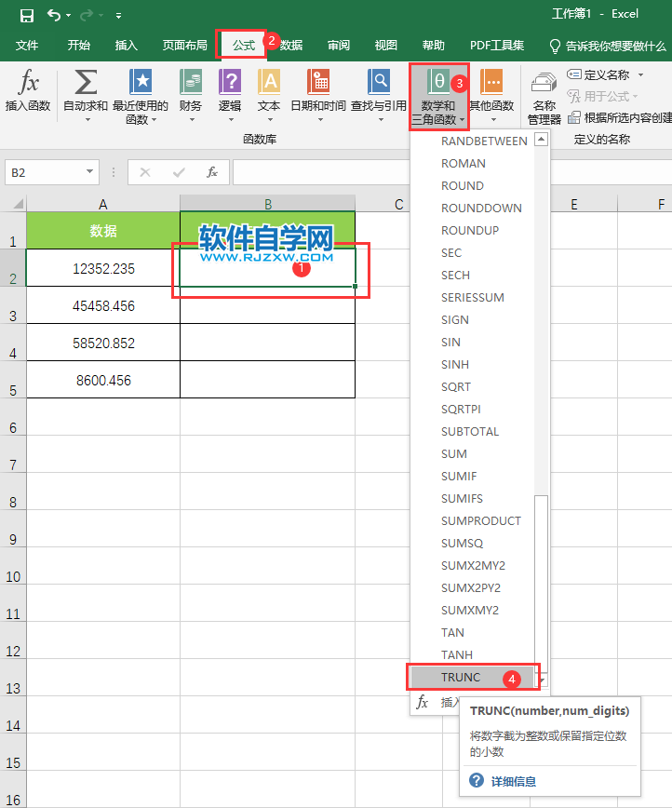672x808 pixels.
Task: Click 根据所选内容创建 button
Action: click(620, 118)
